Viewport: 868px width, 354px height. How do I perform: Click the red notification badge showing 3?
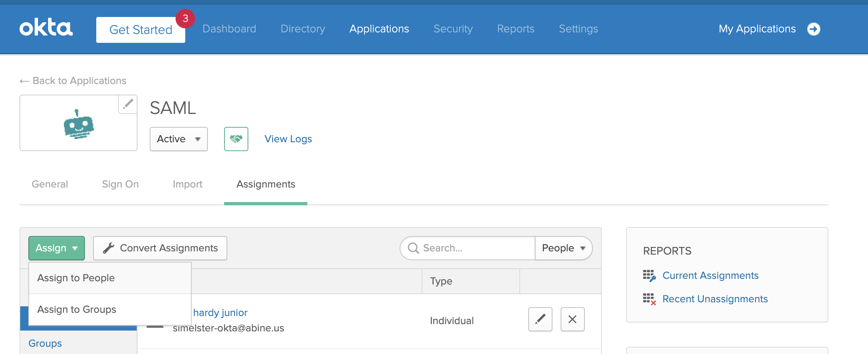[x=185, y=19]
